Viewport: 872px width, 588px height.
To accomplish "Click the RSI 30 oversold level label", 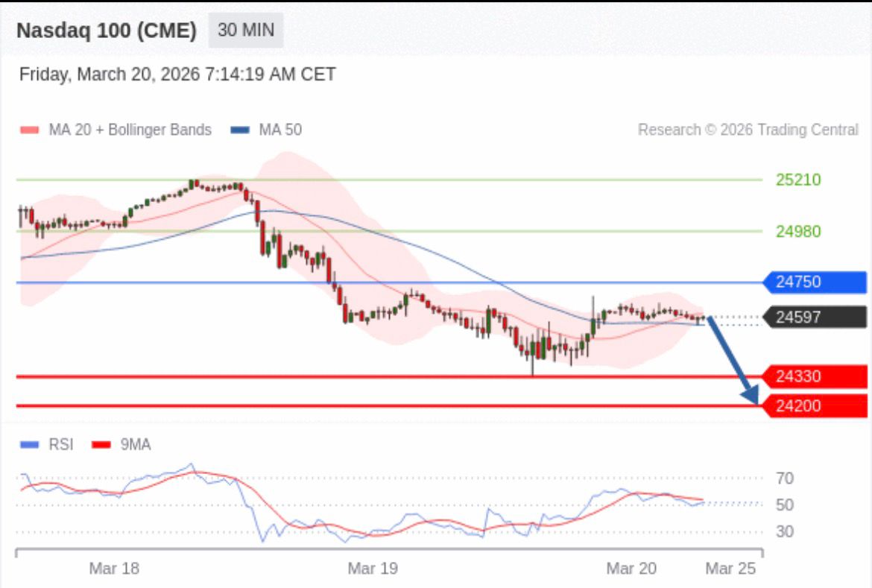I will pos(785,531).
